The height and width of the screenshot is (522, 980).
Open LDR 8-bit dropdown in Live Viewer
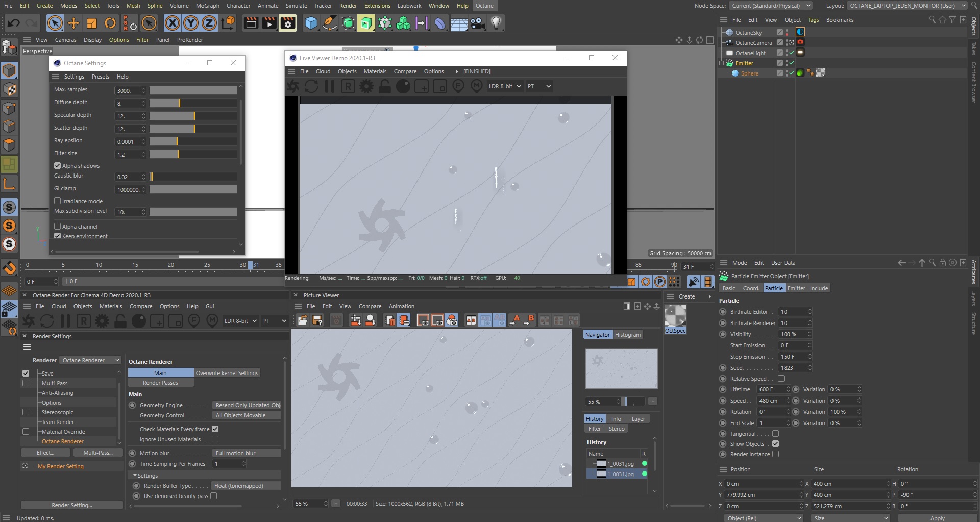[x=505, y=86]
